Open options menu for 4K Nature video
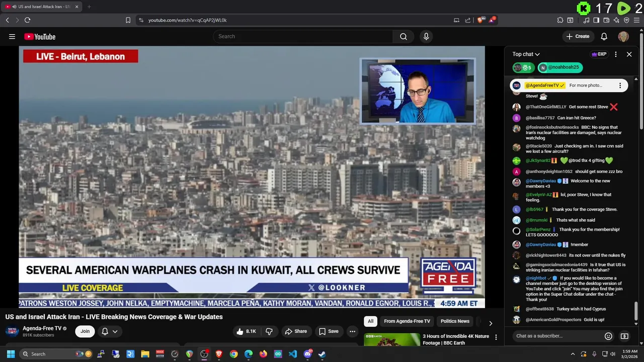 coord(496,337)
